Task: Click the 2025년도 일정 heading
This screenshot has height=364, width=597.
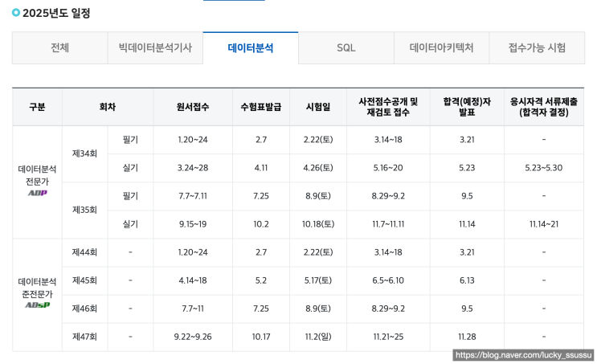Action: tap(56, 13)
